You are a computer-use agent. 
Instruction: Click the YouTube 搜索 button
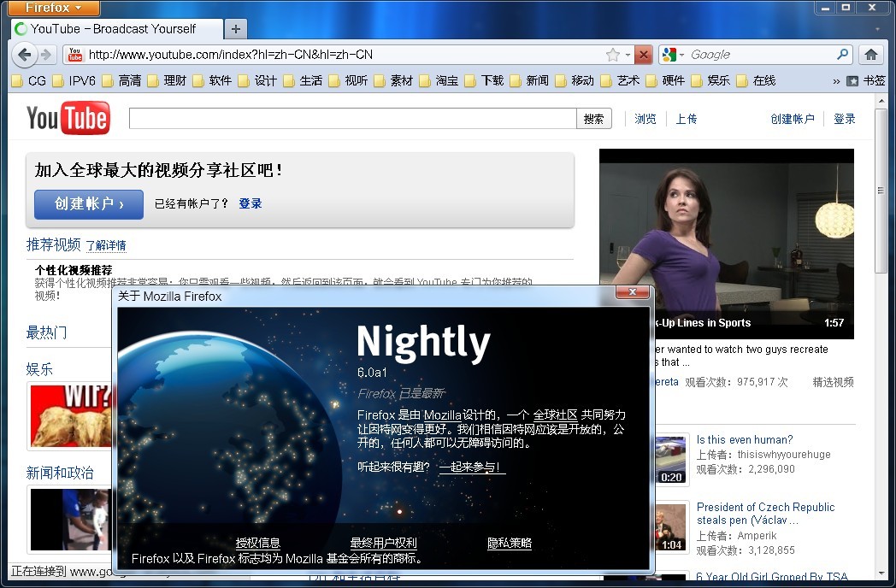tap(593, 119)
